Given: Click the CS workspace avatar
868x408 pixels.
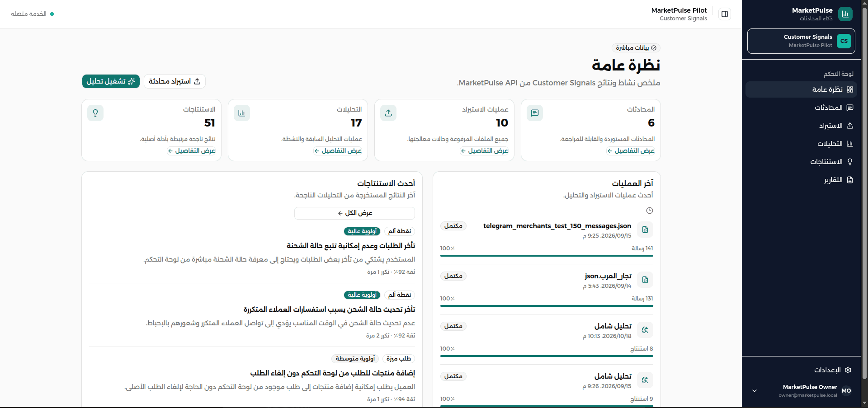Looking at the screenshot, I should tap(844, 41).
